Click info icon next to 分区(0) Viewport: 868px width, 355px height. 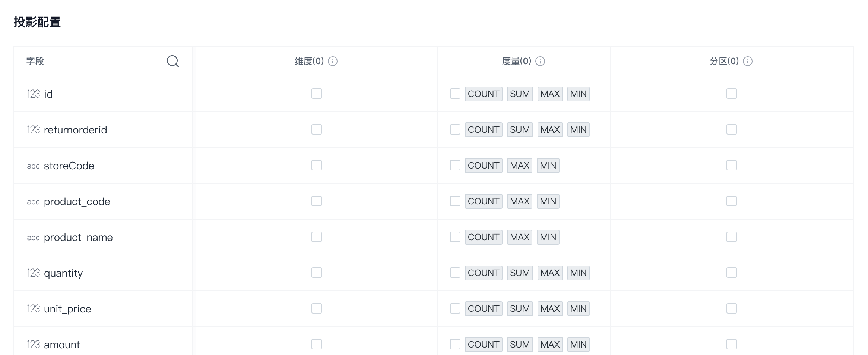tap(748, 61)
